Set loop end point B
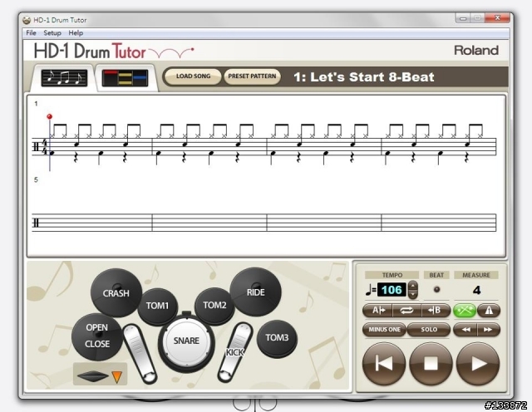This screenshot has width=532, height=412. pyautogui.click(x=436, y=311)
